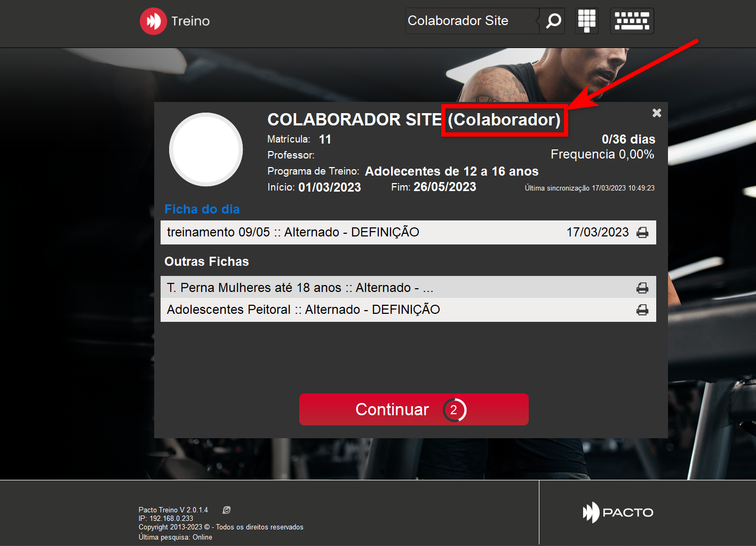Click the countdown timer circle on Continuar

(x=454, y=410)
